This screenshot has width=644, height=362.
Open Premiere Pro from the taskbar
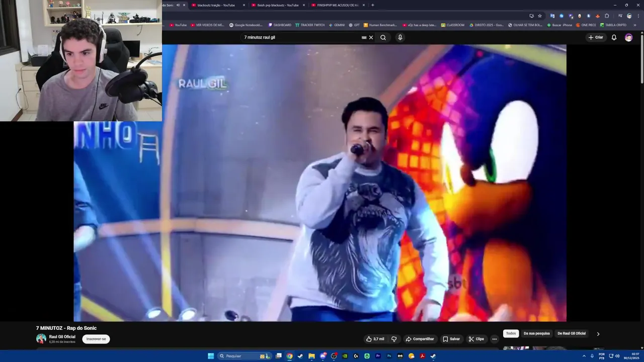(378, 356)
